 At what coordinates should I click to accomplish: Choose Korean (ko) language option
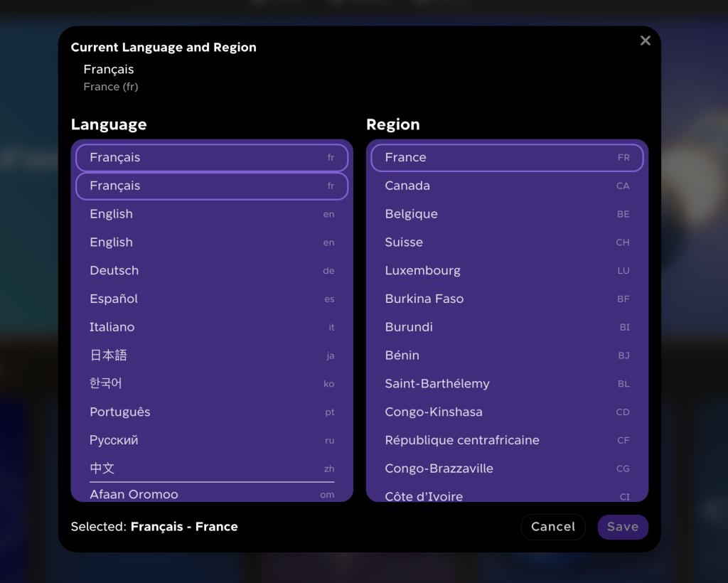pyautogui.click(x=212, y=384)
